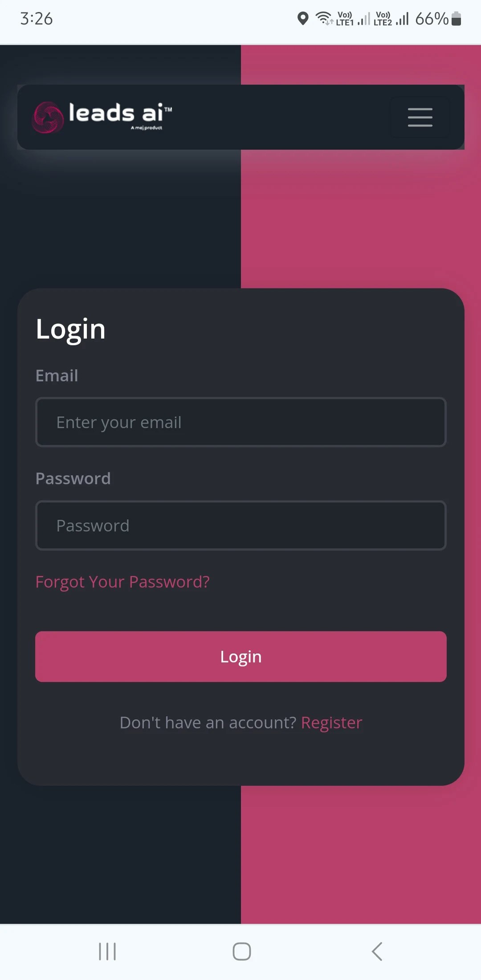The width and height of the screenshot is (481, 980).
Task: Focus the Enter your email field
Action: tap(240, 422)
